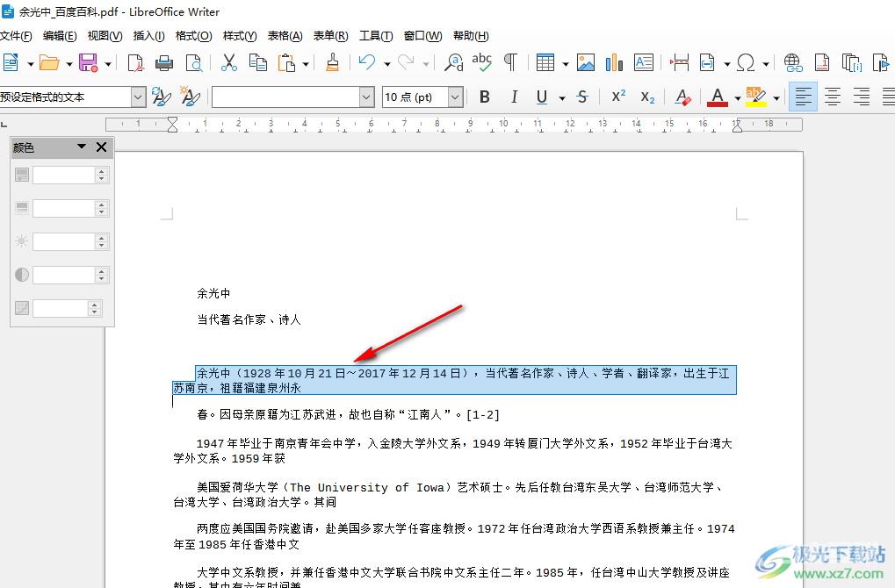This screenshot has height=588, width=895.
Task: Insert a hyperlink
Action: [793, 62]
